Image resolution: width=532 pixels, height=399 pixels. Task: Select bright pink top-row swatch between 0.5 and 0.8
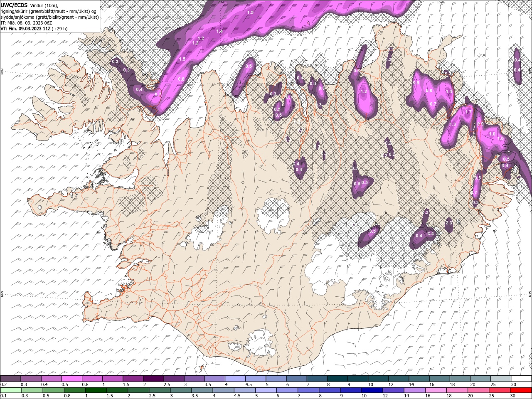[72, 379]
